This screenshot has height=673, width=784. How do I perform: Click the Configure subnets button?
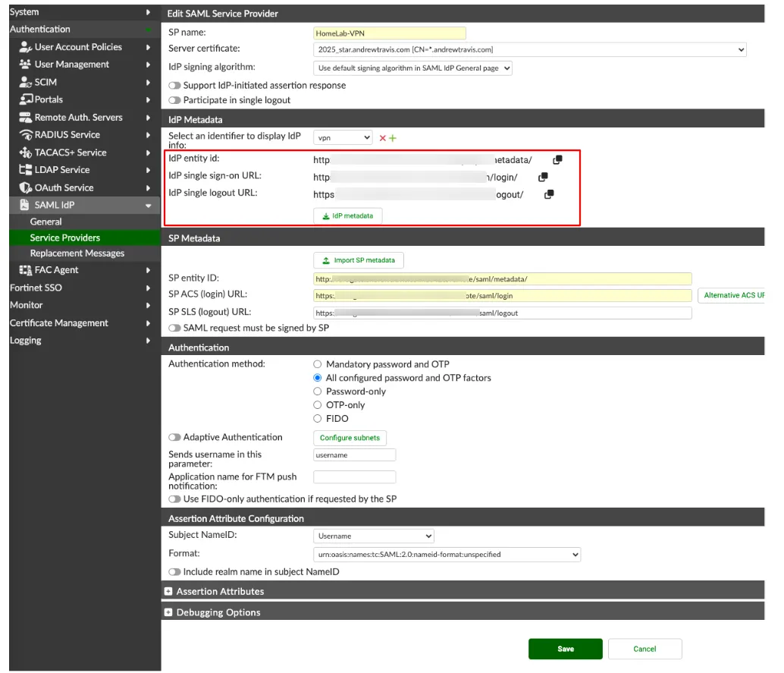(x=350, y=438)
